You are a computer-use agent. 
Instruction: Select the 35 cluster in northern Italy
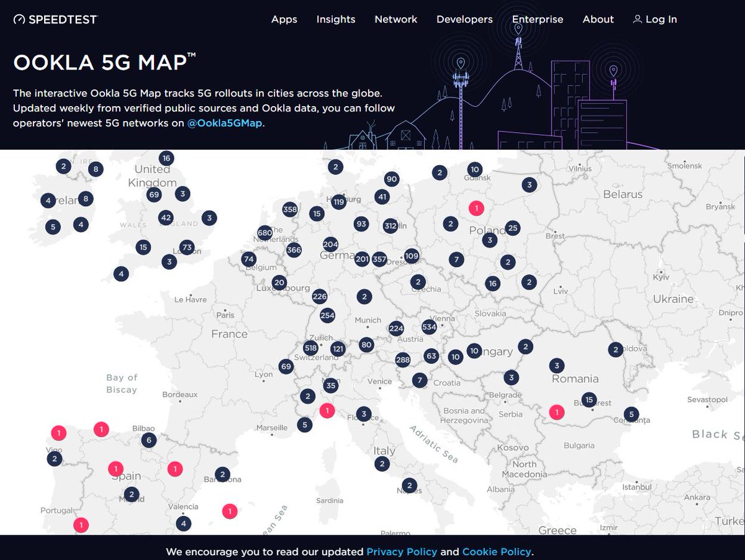(330, 386)
